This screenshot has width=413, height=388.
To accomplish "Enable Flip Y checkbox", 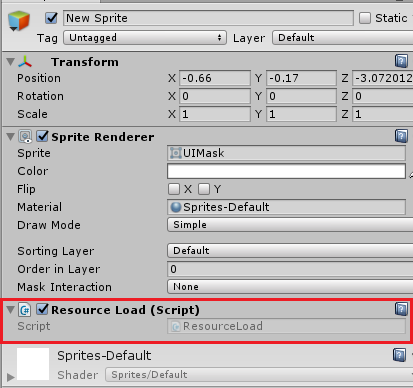I will 204,189.
